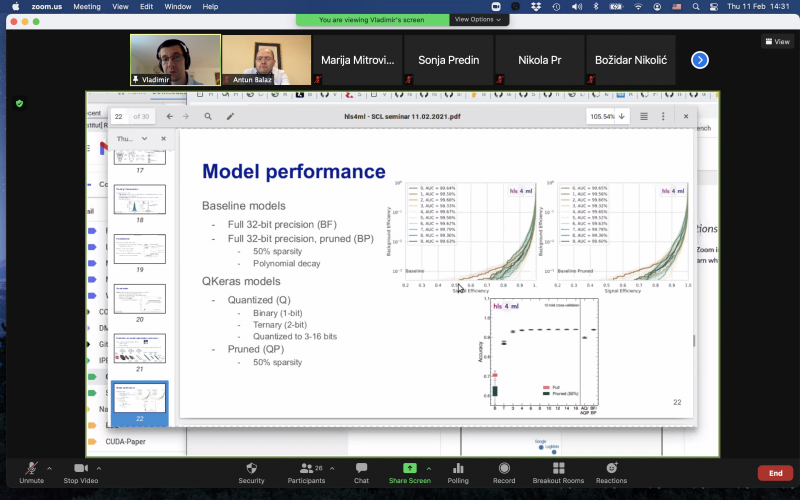Screen dimensions: 800x500
Task: Click Zoom camera icon in menu bar
Action: pyautogui.click(x=496, y=7)
